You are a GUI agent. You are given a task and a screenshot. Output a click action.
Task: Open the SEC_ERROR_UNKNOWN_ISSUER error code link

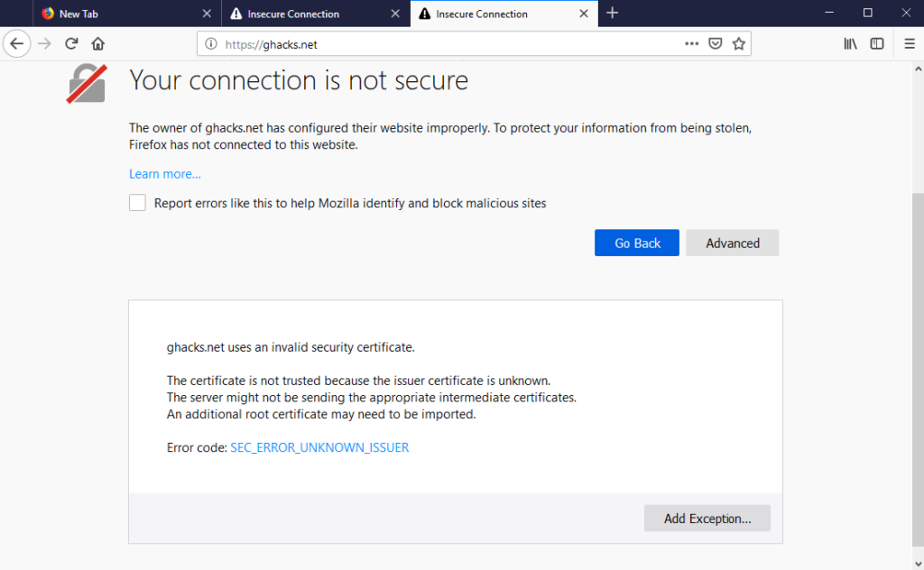click(x=319, y=447)
